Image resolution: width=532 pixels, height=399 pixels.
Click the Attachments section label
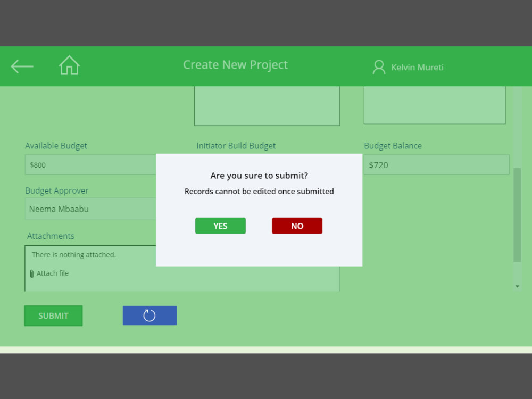(49, 236)
